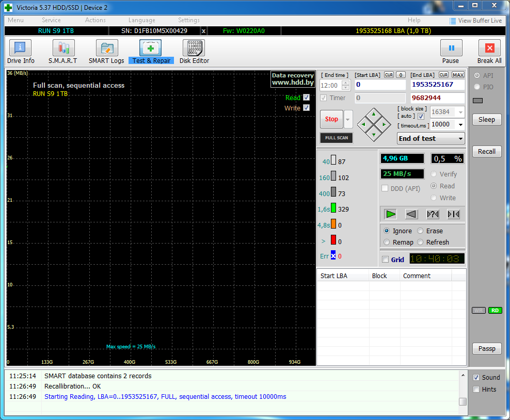Toggle the Write graph checkbox
This screenshot has width=510, height=420.
307,108
